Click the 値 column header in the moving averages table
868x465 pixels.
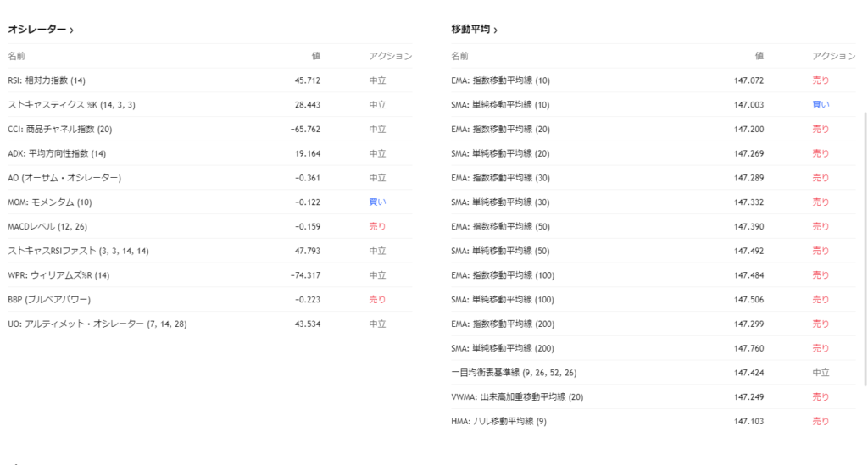(x=759, y=56)
